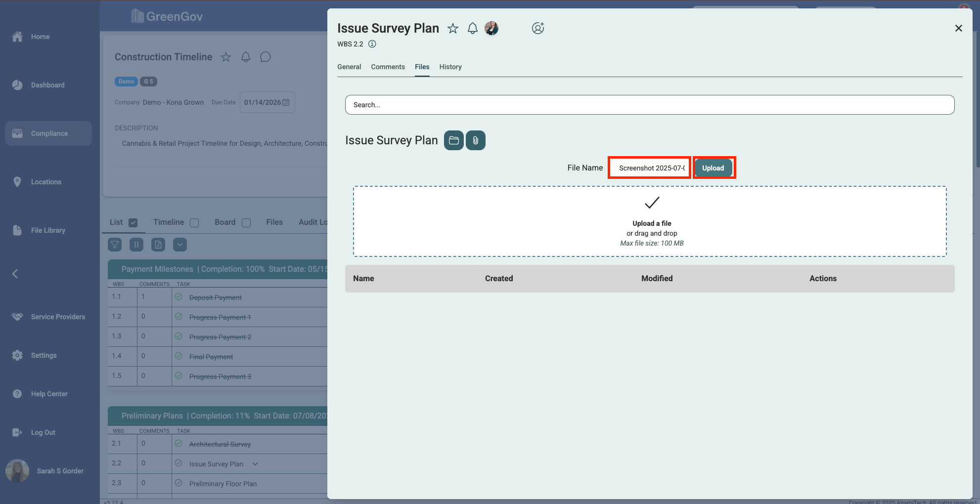The image size is (980, 504).
Task: Open the Architectural Survey task
Action: click(220, 444)
